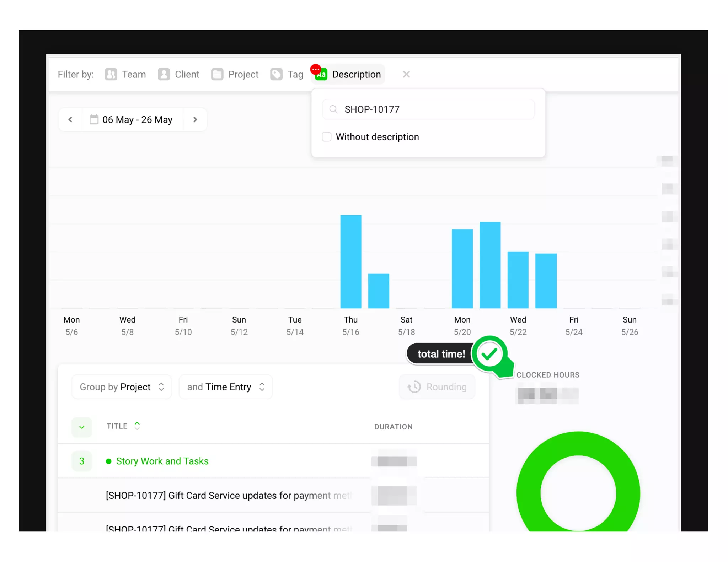This screenshot has height=562, width=728.
Task: Enable the Without description checkbox
Action: (326, 137)
